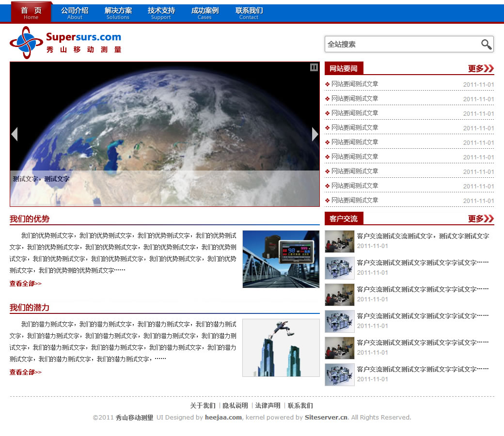Viewport: 504px width, 436px height.
Task: Click footer link 联系我们
Action: 300,405
